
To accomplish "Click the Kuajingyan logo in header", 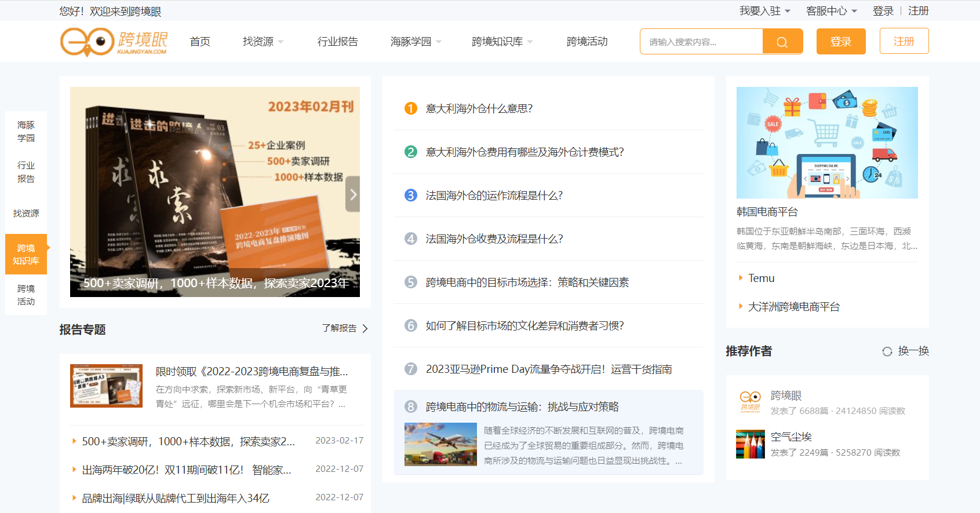I will 114,42.
